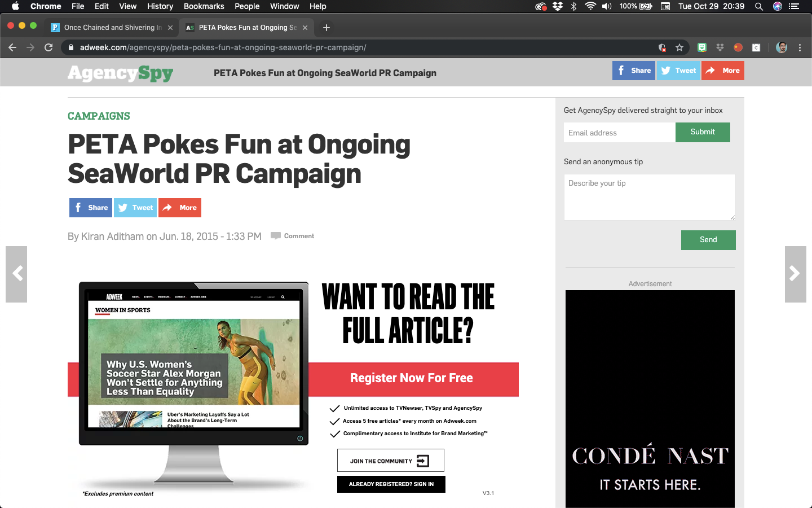Click the volume icon in menu bar

point(607,6)
